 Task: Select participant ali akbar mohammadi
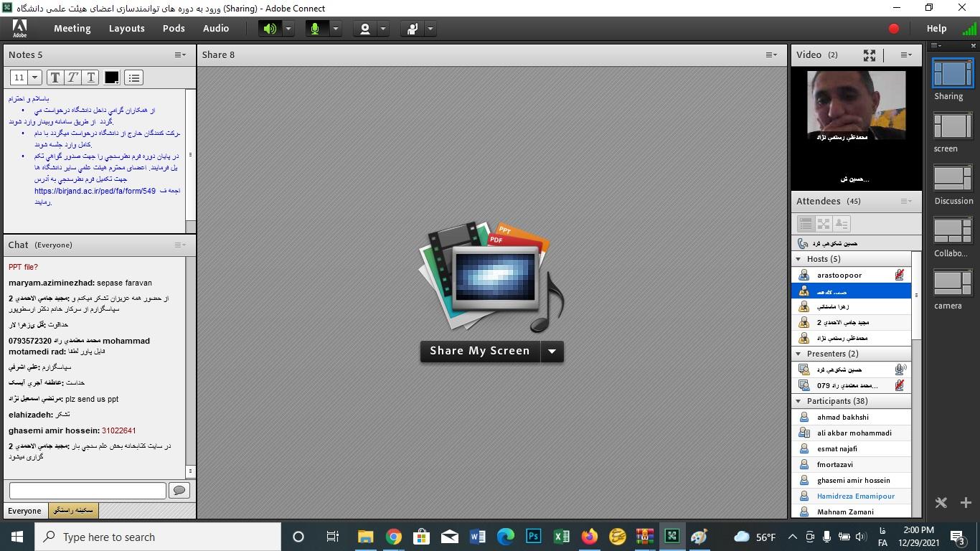pyautogui.click(x=851, y=433)
